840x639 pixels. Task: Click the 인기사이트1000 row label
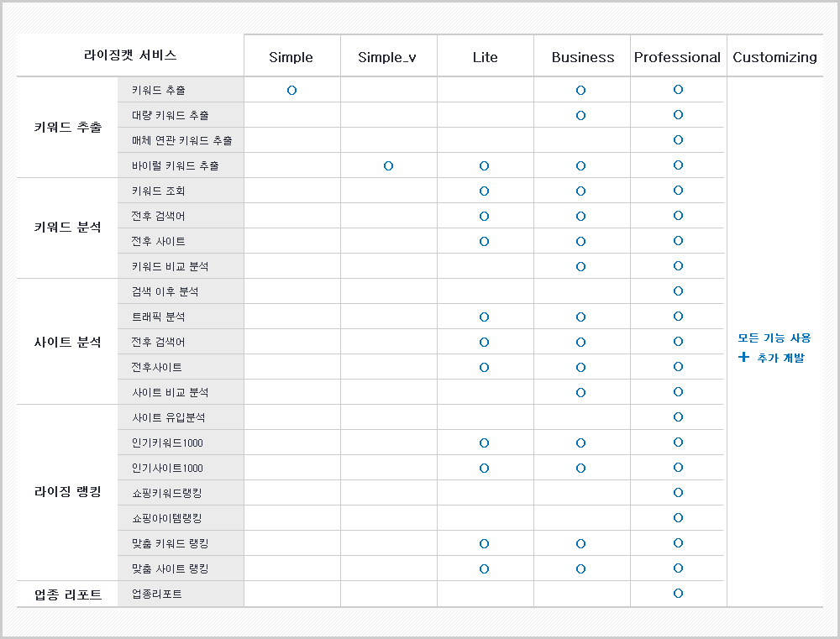(x=168, y=468)
